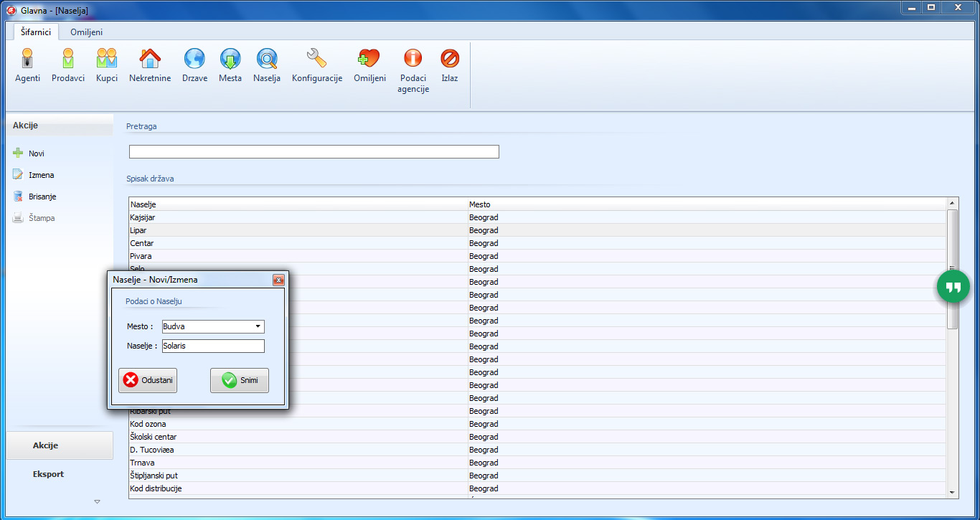Open the Agenti section icon
The width and height of the screenshot is (980, 520).
[x=27, y=59]
